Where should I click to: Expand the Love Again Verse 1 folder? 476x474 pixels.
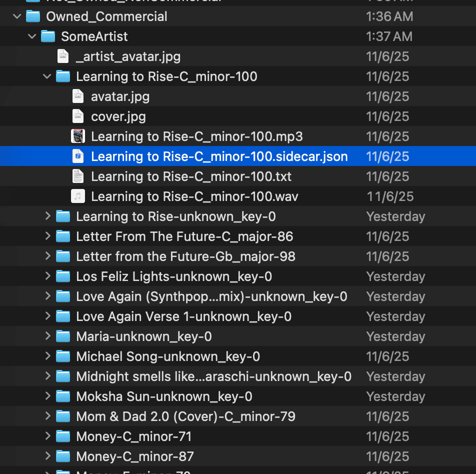47,316
